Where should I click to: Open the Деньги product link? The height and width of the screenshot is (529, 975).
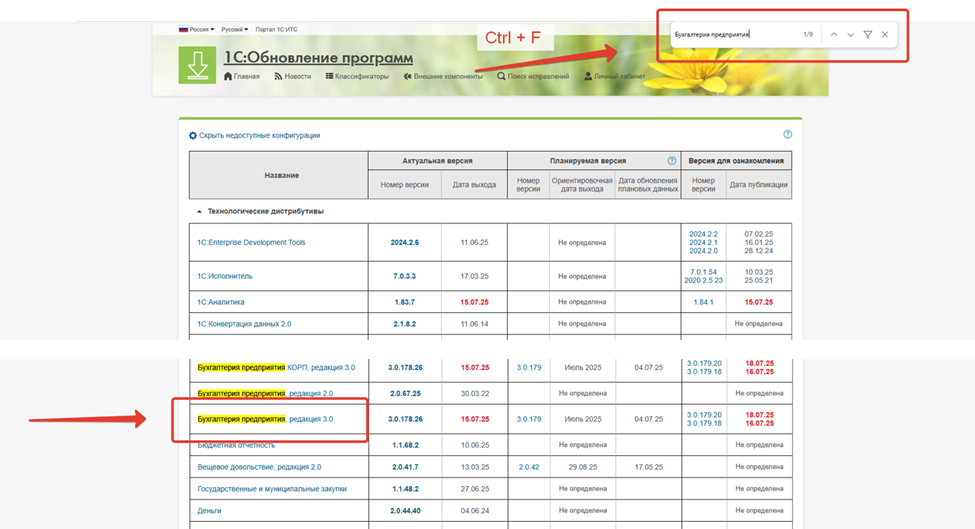tap(209, 510)
